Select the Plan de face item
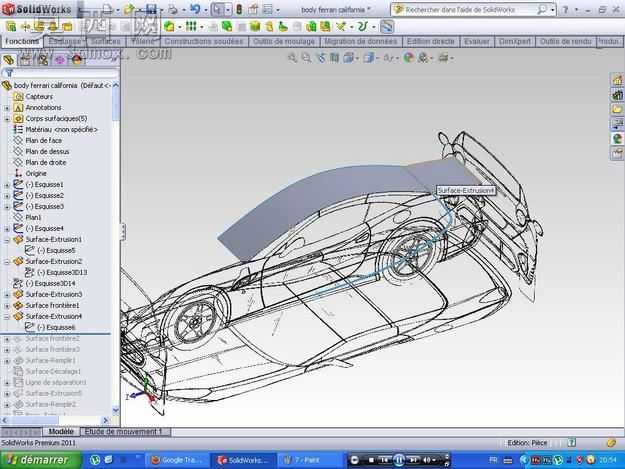Image resolution: width=625 pixels, height=469 pixels. [43, 141]
